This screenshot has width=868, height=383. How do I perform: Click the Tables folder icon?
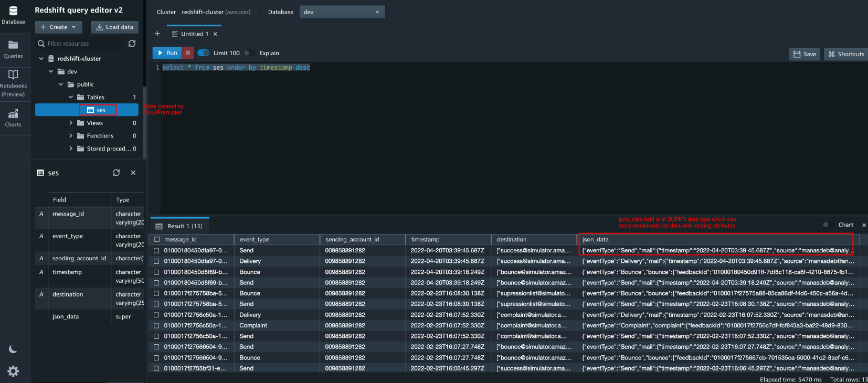coord(81,97)
